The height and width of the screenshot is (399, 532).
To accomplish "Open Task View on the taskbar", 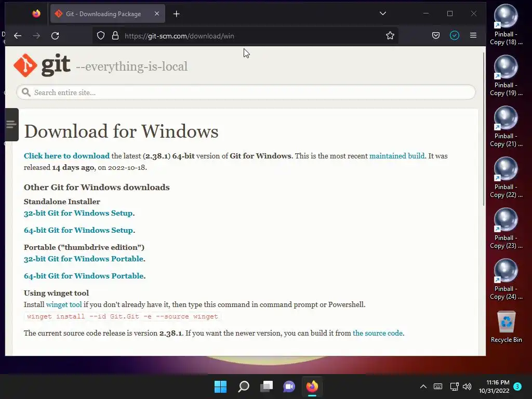I will pos(267,387).
